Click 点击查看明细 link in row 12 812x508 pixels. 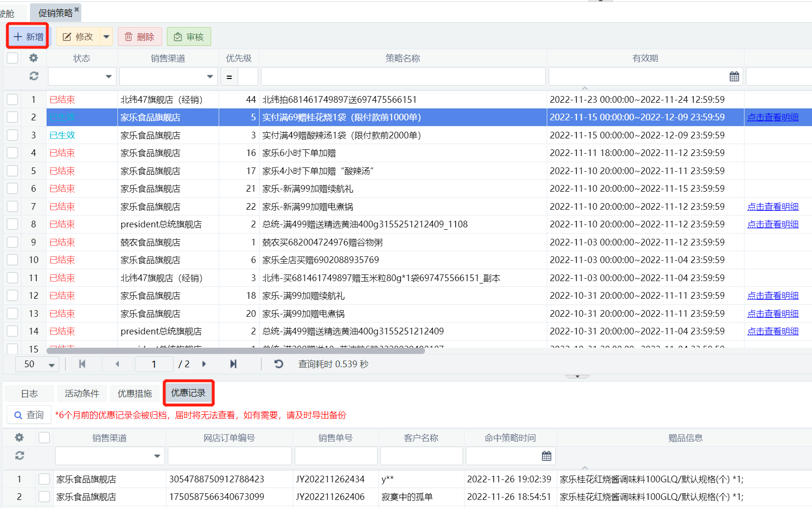pos(773,295)
